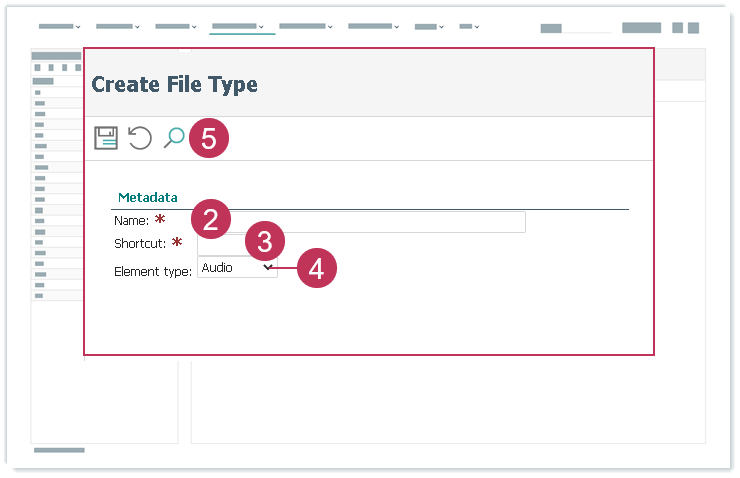
Task: Click the Save floppy disk icon
Action: (x=106, y=138)
